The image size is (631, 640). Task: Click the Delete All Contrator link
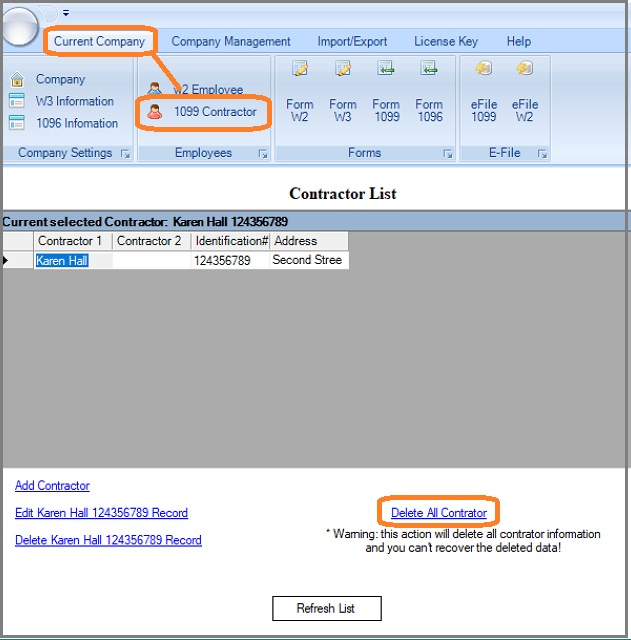438,513
